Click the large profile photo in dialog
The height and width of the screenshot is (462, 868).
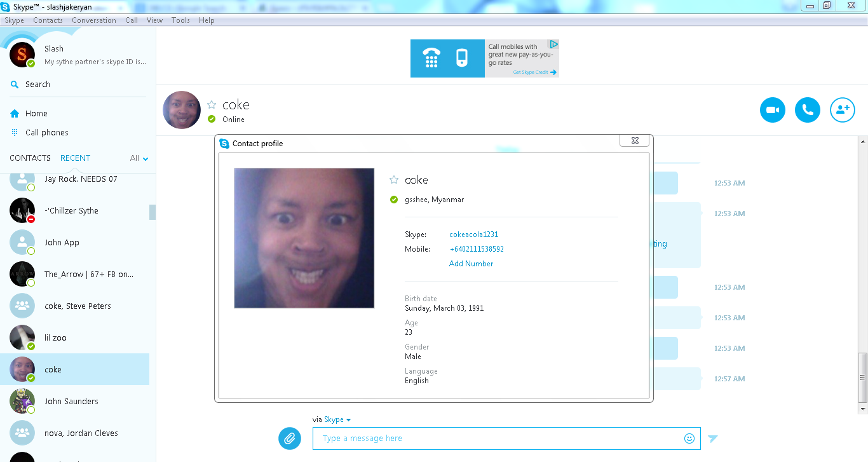[x=304, y=238]
